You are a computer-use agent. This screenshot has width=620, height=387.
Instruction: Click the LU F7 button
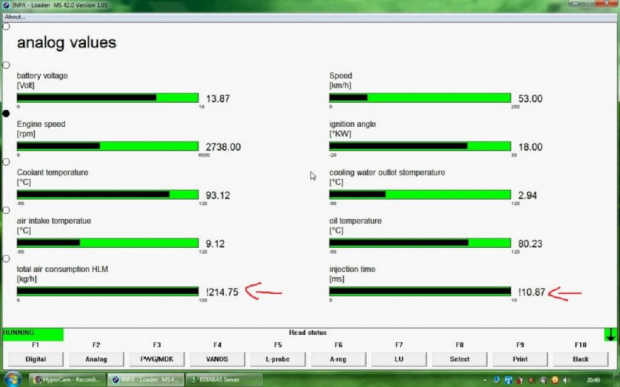399,359
